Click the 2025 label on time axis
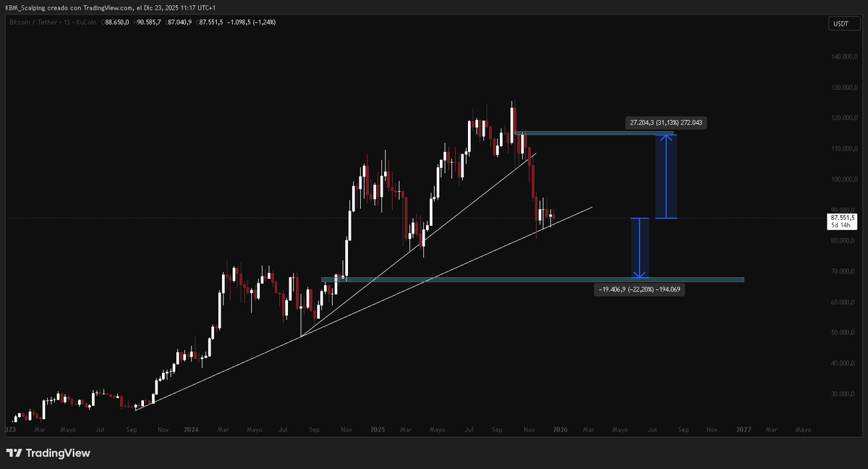The image size is (868, 469). 377,429
